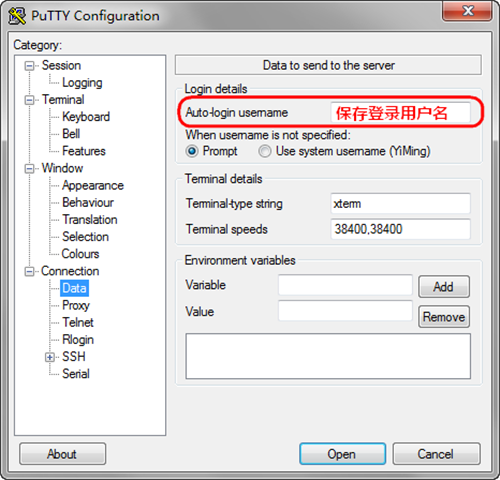
Task: Open the Serial category
Action: coord(76,374)
